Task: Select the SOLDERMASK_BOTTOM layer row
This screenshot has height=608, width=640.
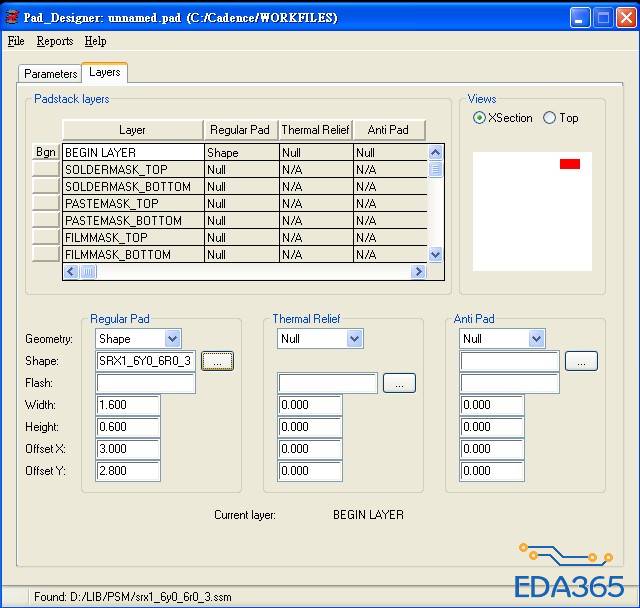Action: (x=245, y=186)
